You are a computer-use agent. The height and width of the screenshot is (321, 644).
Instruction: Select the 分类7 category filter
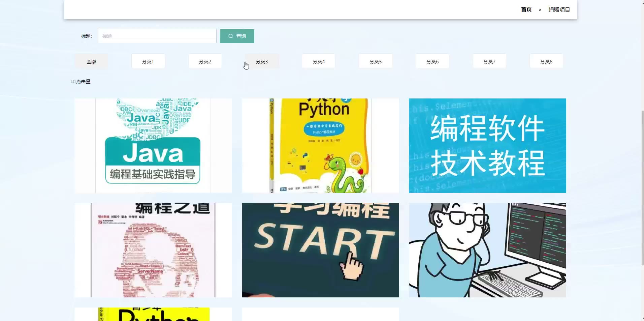pyautogui.click(x=489, y=61)
